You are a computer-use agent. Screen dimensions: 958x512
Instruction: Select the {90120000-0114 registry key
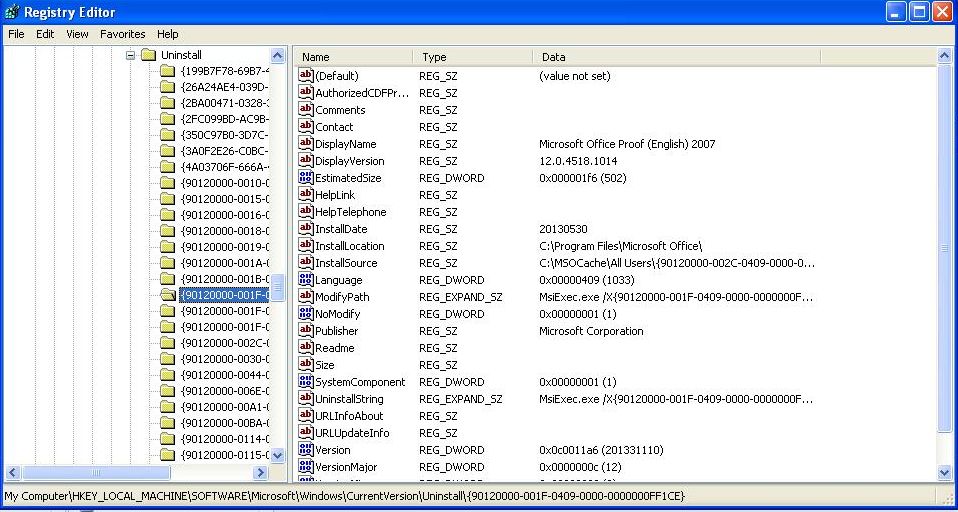[x=225, y=439]
